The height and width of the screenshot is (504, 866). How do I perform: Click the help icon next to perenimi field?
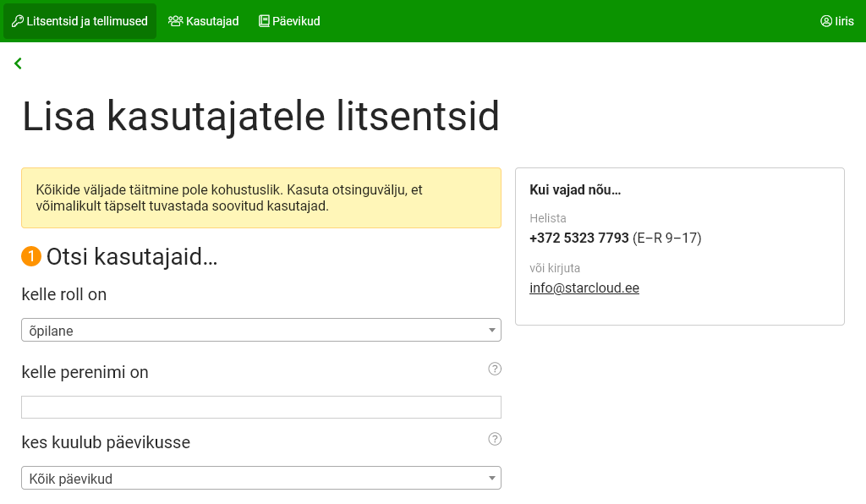coord(495,369)
